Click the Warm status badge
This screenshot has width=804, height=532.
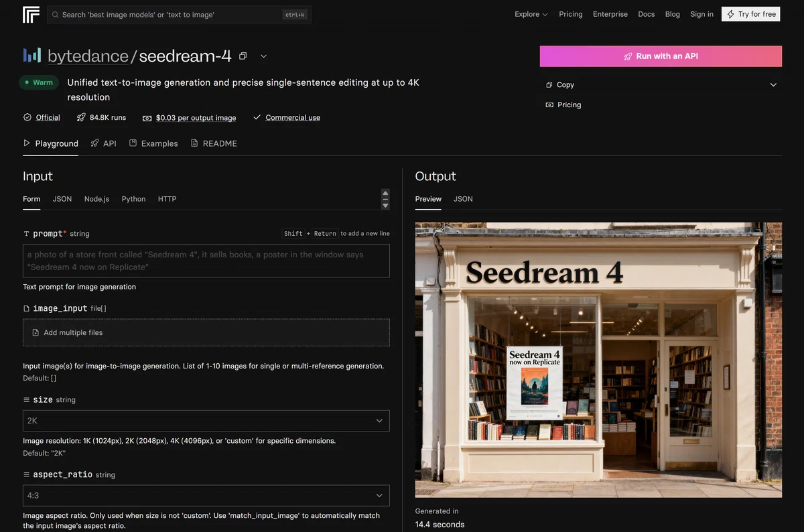coord(39,82)
